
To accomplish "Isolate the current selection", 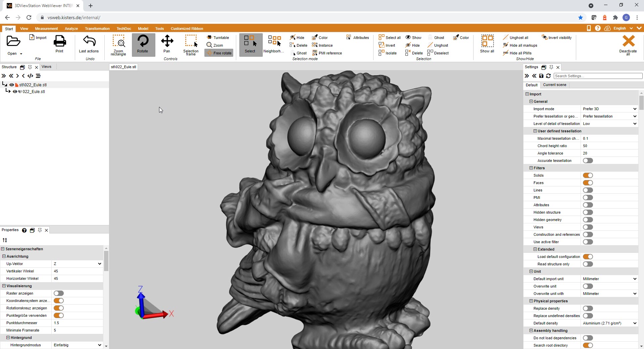I will [x=388, y=53].
